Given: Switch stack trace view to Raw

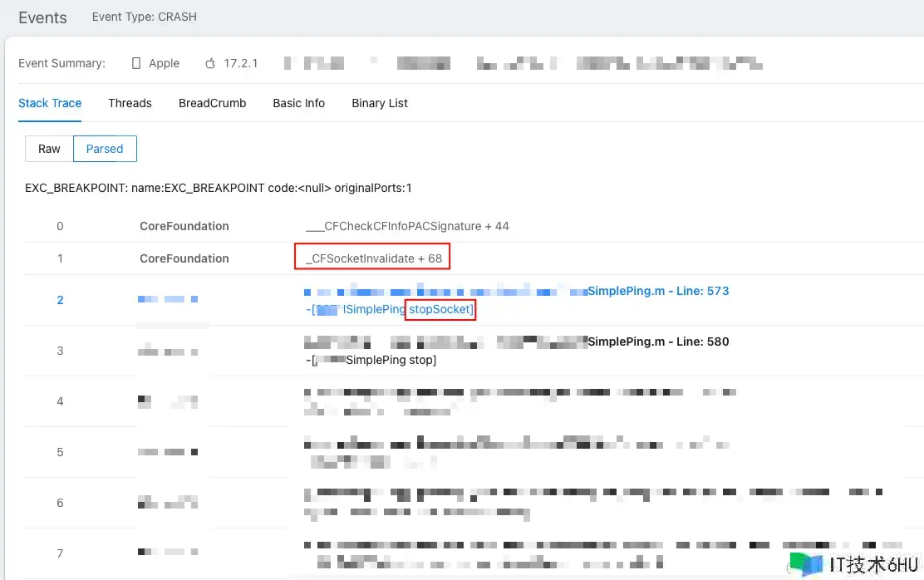Looking at the screenshot, I should click(x=49, y=149).
